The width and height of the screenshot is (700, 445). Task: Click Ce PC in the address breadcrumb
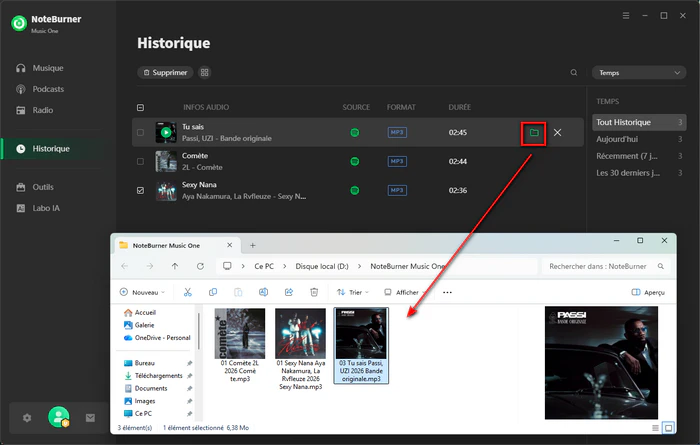point(264,266)
